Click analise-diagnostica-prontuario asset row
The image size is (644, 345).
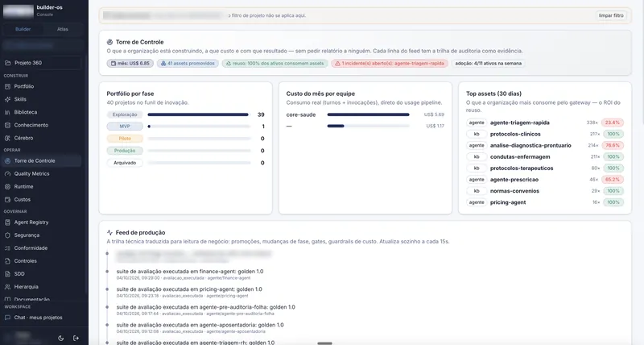pyautogui.click(x=545, y=146)
